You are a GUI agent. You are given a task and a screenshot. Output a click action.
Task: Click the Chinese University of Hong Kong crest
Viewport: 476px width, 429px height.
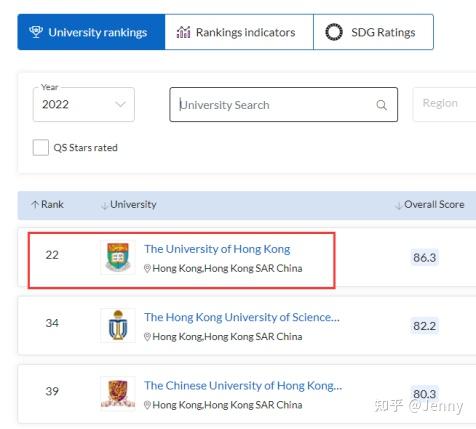point(118,393)
